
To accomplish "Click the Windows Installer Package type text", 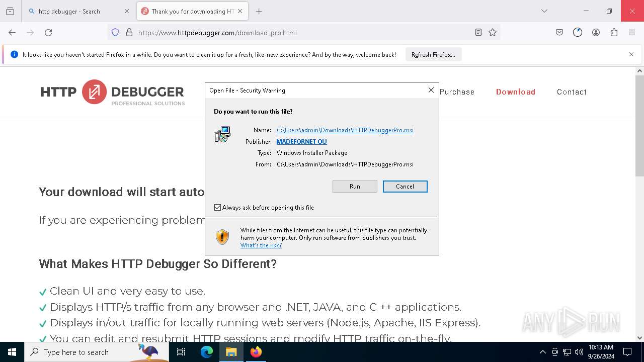I will coord(312,153).
